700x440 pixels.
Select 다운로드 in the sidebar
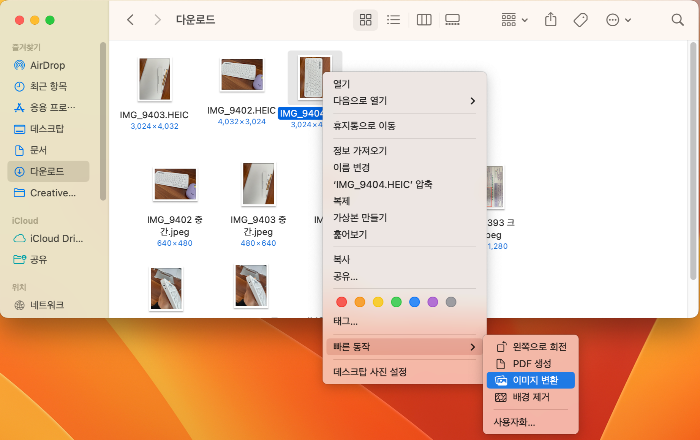[x=48, y=171]
